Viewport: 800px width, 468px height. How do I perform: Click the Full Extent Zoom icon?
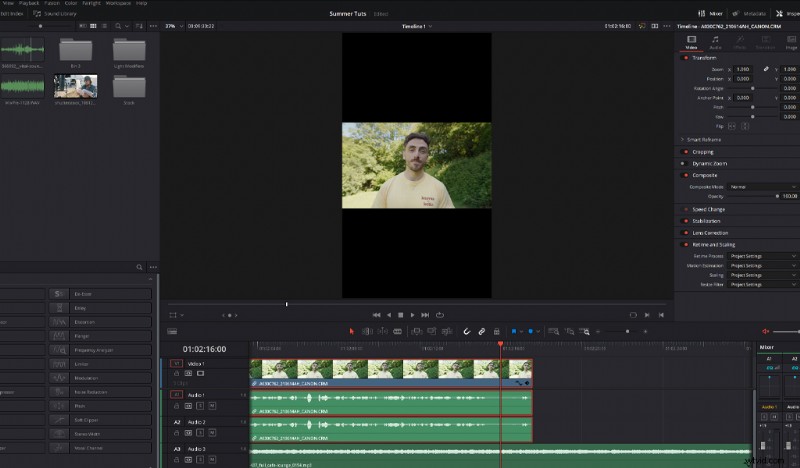point(554,331)
